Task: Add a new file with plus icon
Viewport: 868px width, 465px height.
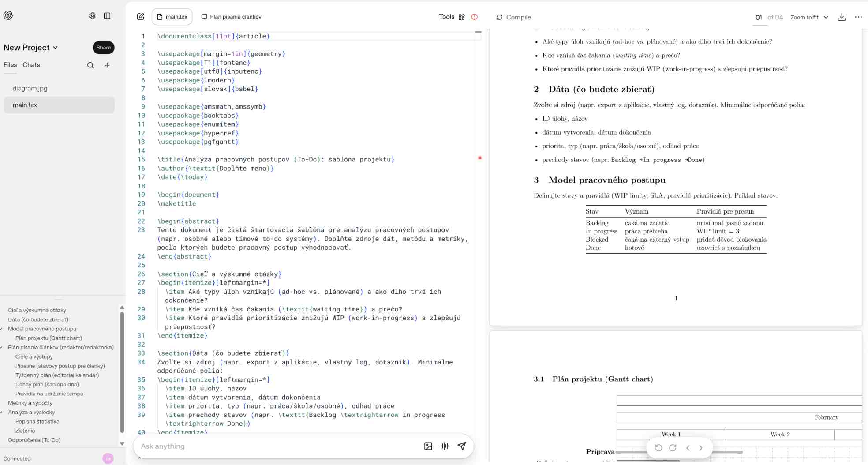Action: 107,65
